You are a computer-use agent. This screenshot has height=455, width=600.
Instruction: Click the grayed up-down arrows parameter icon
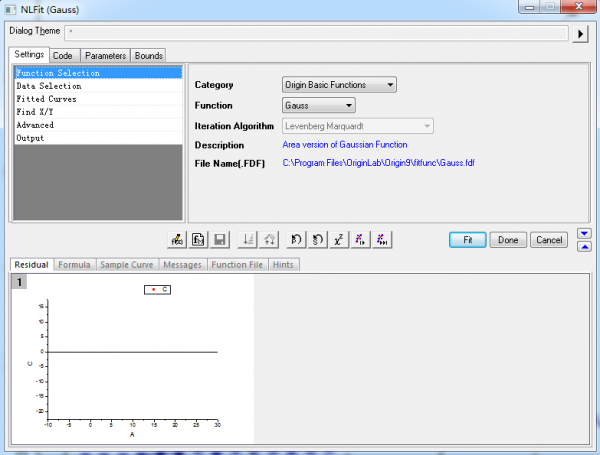coord(269,240)
